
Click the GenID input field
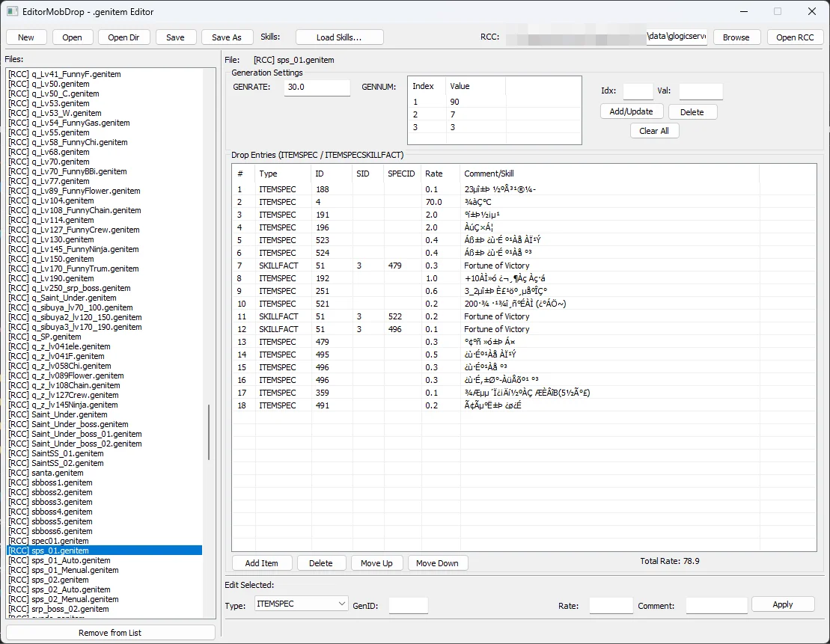pos(408,605)
